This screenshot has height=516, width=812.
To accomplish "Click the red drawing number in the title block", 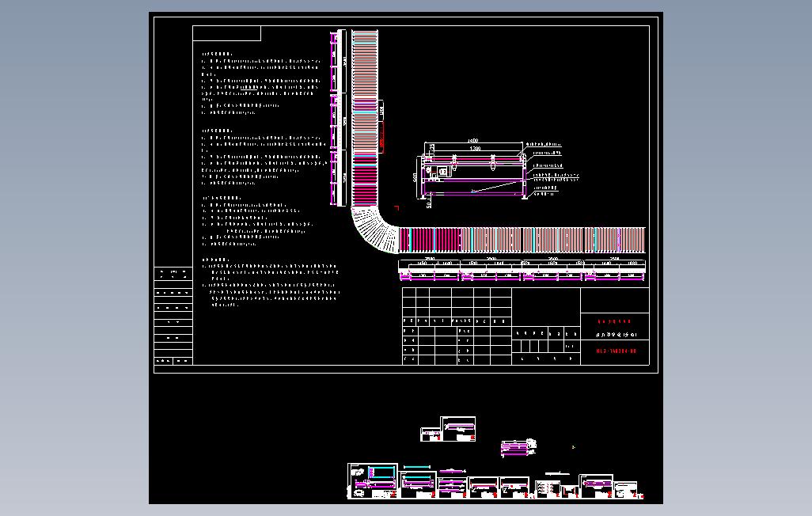I will (x=615, y=351).
